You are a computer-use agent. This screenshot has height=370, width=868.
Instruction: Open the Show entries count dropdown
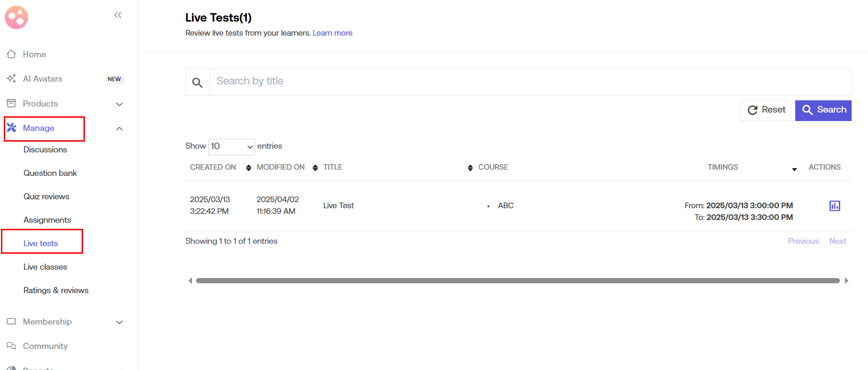pyautogui.click(x=231, y=146)
